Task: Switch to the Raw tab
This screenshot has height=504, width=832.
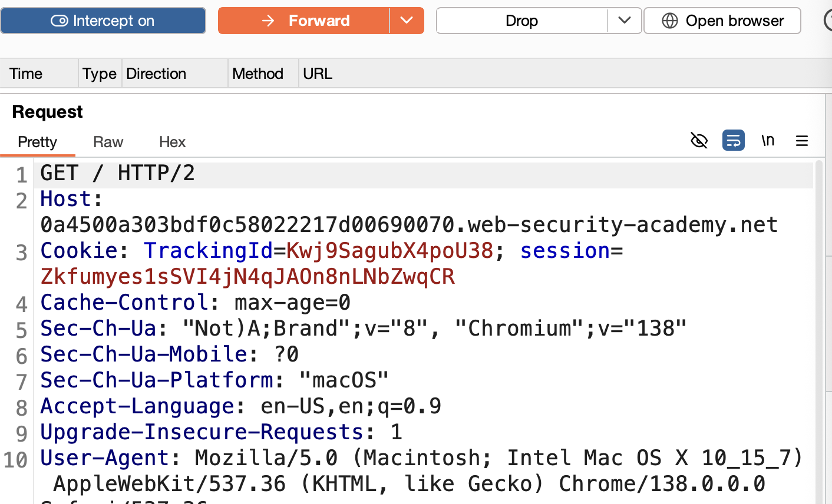Action: click(108, 142)
